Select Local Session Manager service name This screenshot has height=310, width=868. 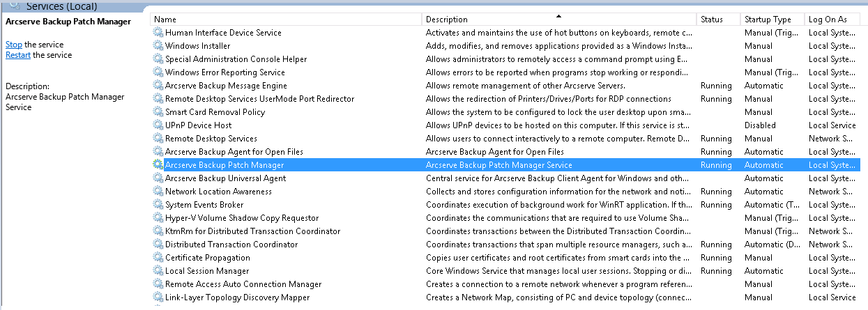tap(206, 271)
